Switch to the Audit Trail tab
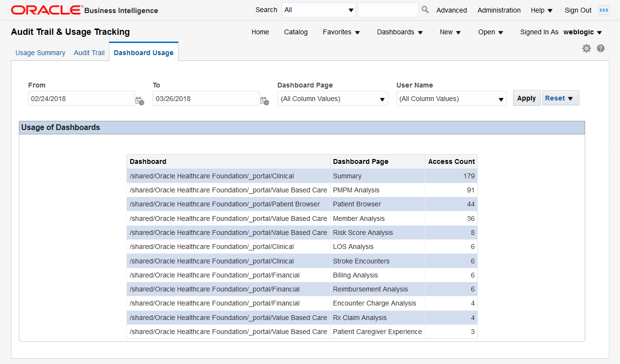The height and width of the screenshot is (364, 620). tap(89, 53)
